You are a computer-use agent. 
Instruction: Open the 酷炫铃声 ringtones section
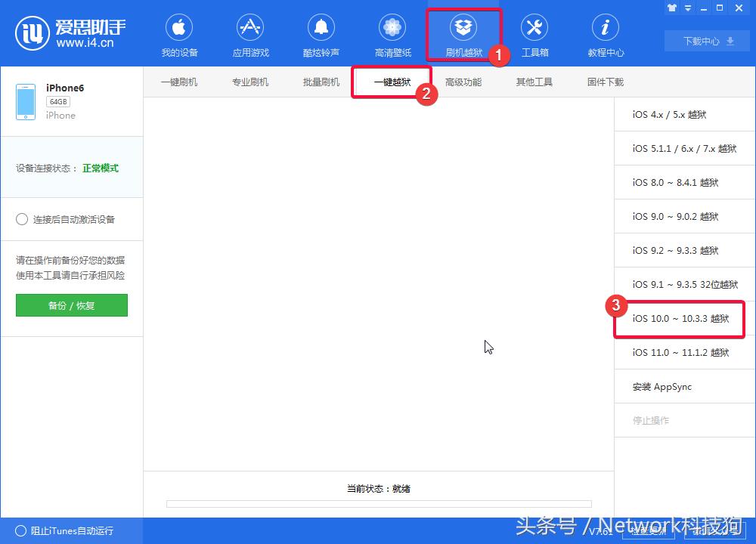pos(321,35)
